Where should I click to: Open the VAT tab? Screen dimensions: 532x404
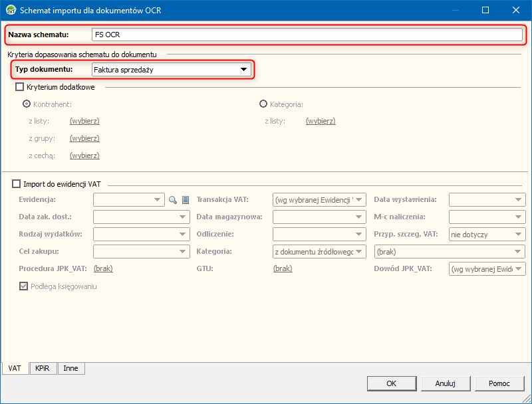click(15, 368)
